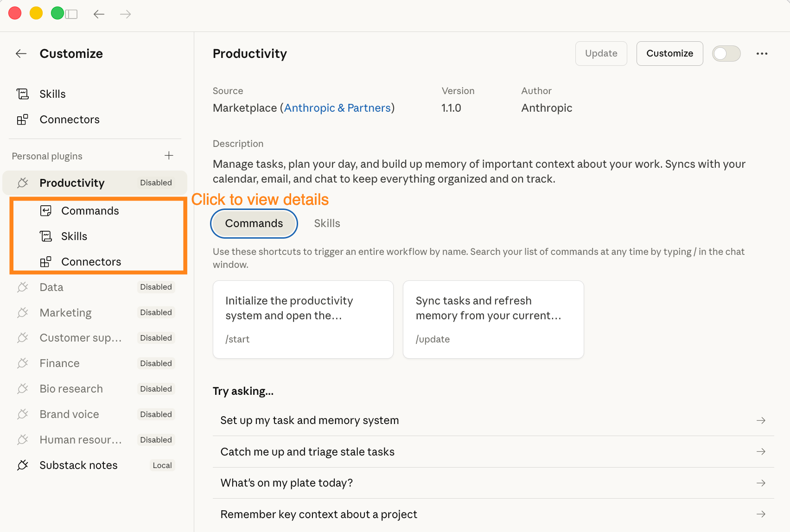Click the Disabled badge on Finance
The image size is (790, 532).
(x=156, y=364)
